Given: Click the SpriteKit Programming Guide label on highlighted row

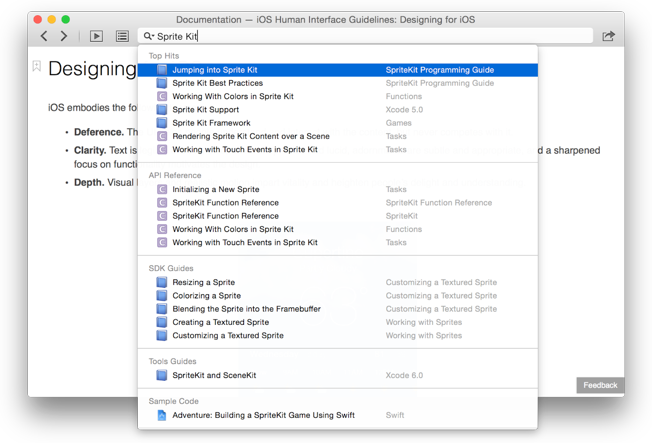Looking at the screenshot, I should (x=440, y=70).
